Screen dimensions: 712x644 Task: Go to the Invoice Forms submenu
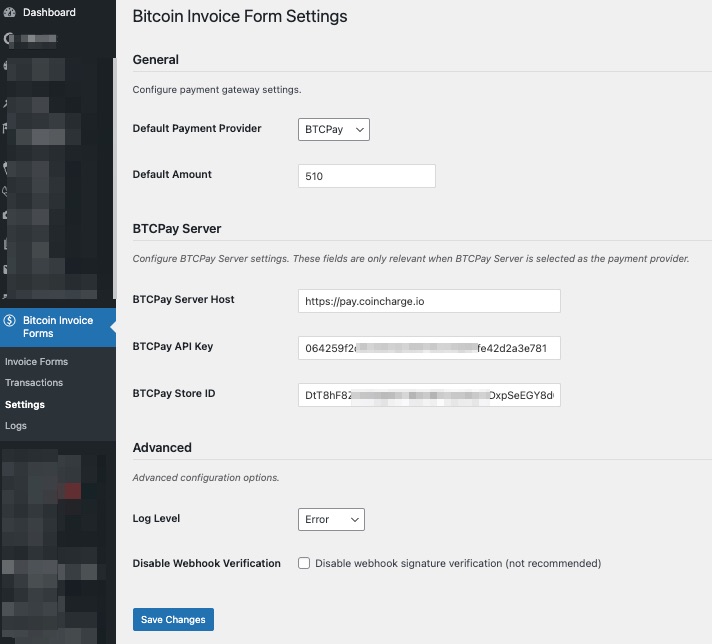coord(36,362)
